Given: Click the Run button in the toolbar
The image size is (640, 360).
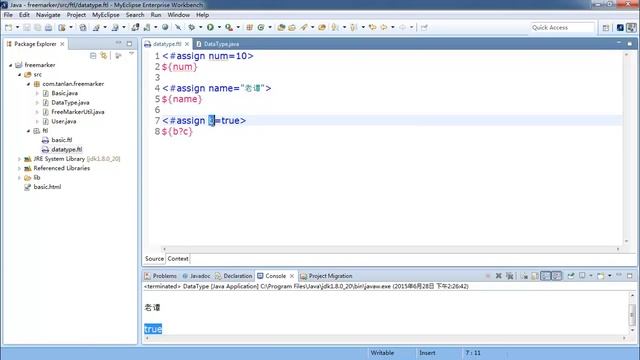Looking at the screenshot, I should pos(210,27).
